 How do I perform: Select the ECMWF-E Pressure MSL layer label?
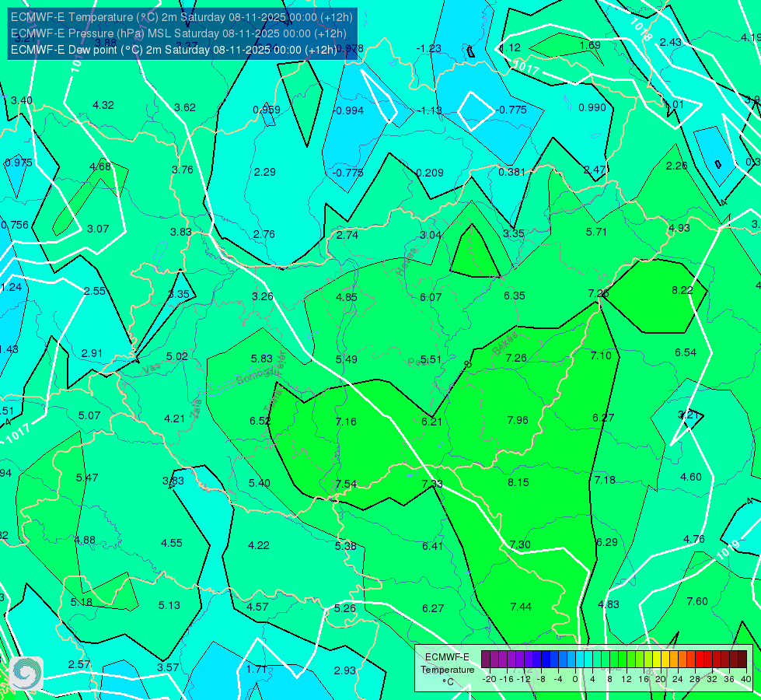(x=179, y=33)
